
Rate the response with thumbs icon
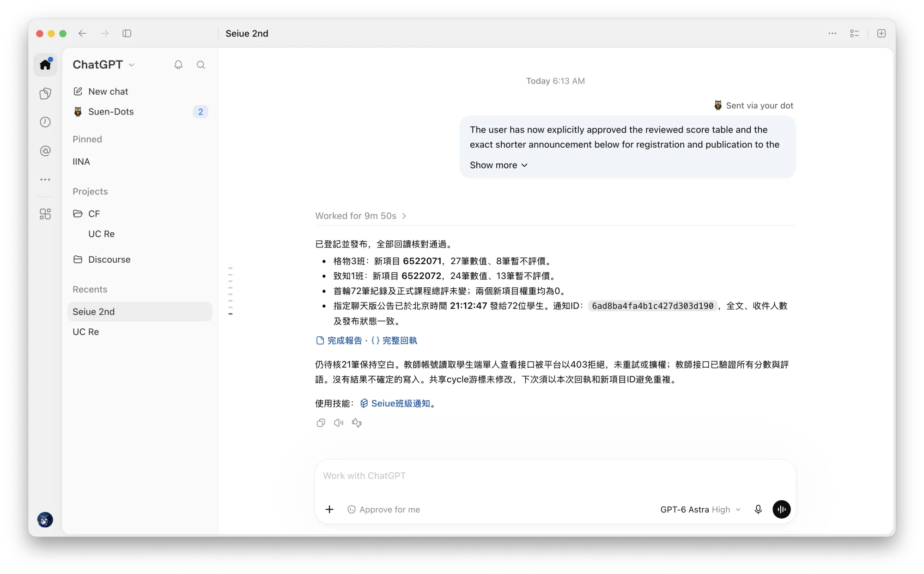pos(357,423)
